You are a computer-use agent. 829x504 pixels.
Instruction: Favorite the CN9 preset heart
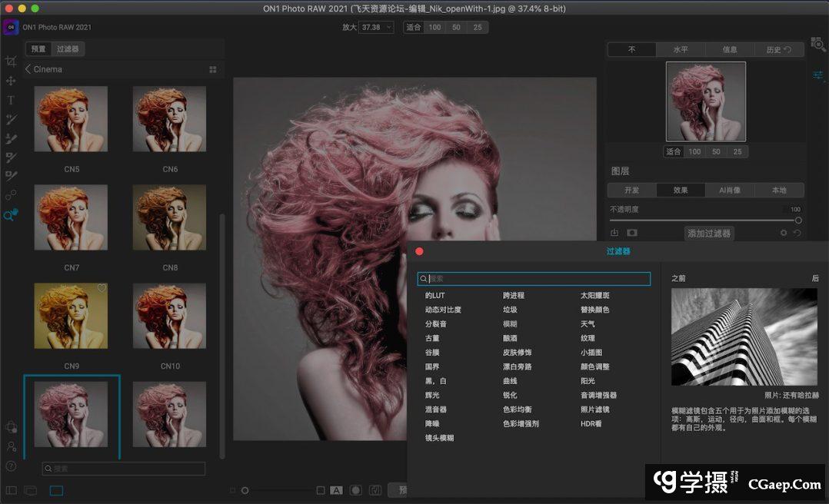coord(102,288)
